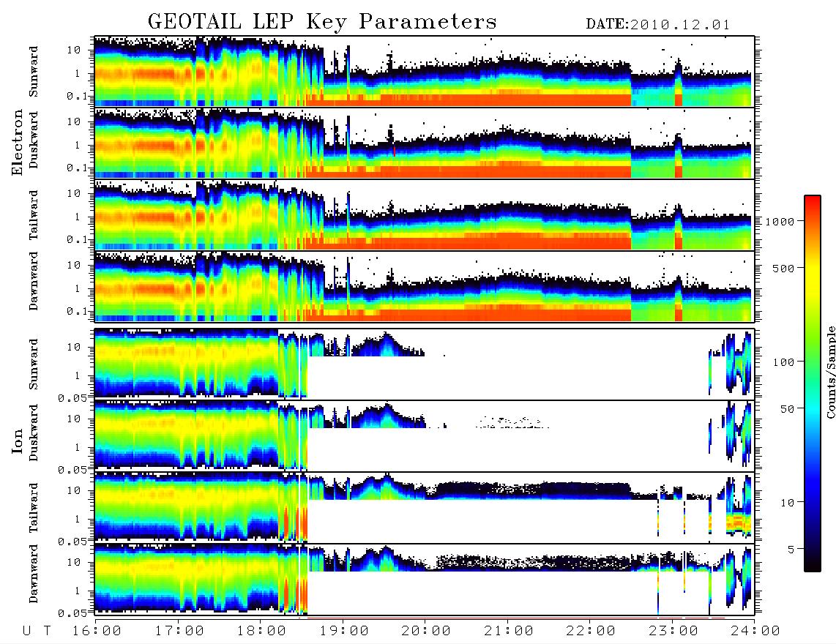This screenshot has height=644, width=836.
Task: Click the 18:00 time tick label
Action: point(261,632)
